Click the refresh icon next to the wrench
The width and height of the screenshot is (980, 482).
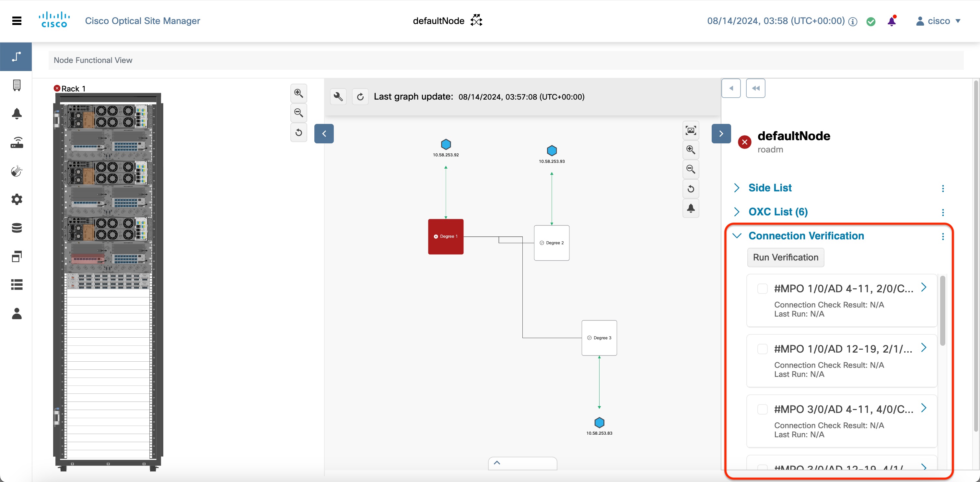[x=360, y=96]
